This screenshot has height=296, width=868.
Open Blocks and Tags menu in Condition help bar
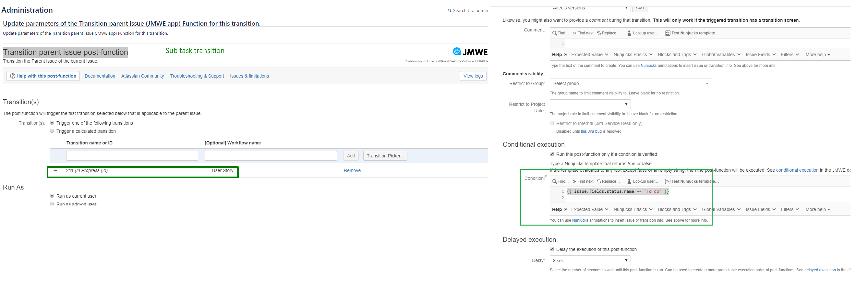pos(677,209)
